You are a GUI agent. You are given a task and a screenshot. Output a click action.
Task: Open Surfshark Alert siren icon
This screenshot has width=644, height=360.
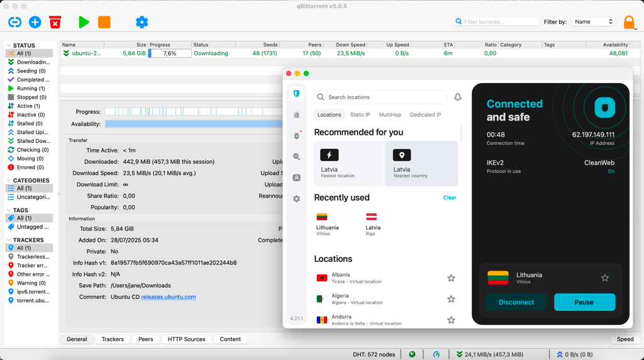pos(297,115)
